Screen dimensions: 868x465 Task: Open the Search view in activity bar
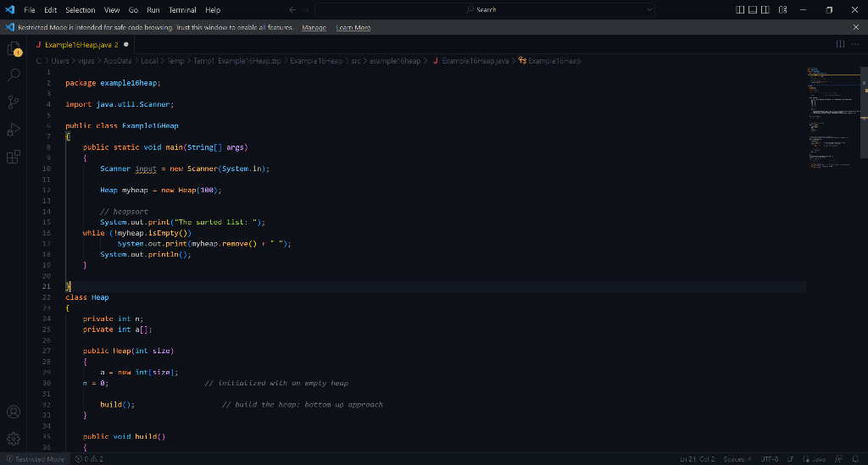pos(14,75)
